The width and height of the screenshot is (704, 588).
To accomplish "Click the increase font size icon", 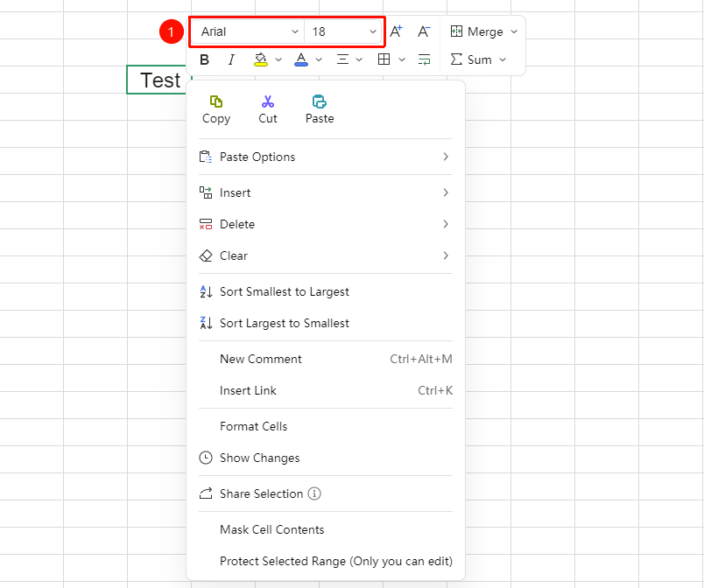I will [x=396, y=31].
